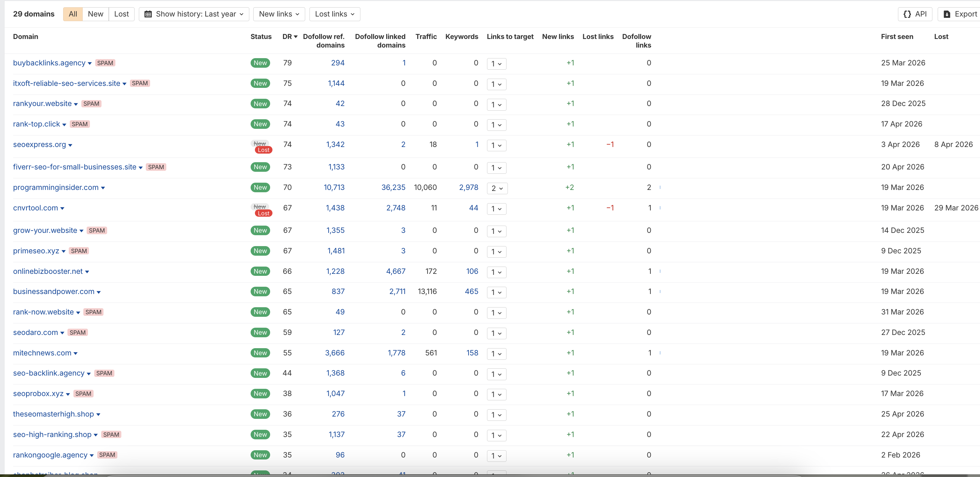Click dofollow links bar for onlinebizbooster.net

click(x=660, y=272)
